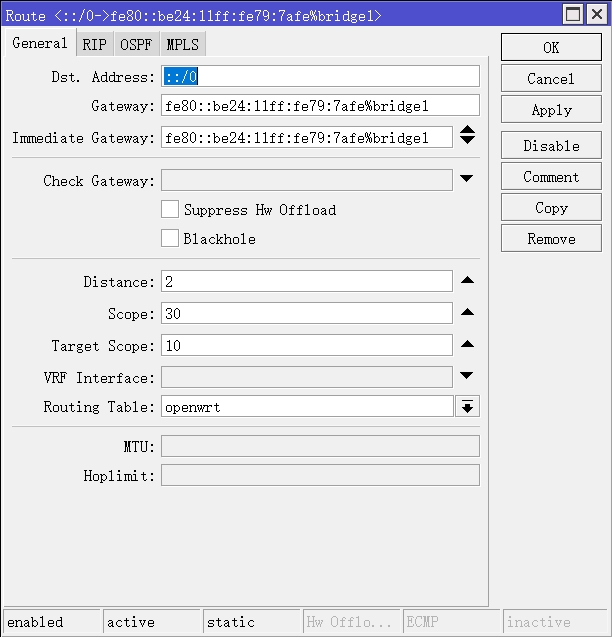Close the Route window

coord(597,14)
